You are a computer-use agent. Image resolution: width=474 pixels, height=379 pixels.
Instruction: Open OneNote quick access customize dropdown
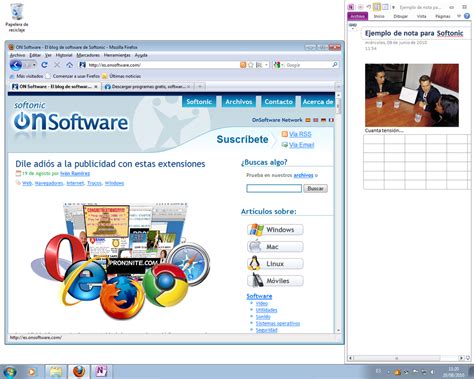pyautogui.click(x=393, y=7)
